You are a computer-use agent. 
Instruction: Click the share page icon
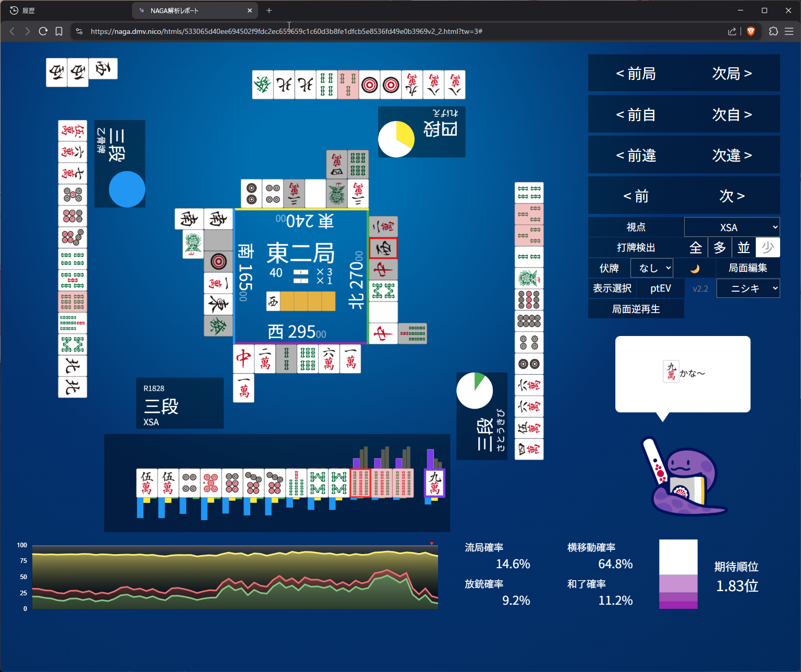point(732,31)
